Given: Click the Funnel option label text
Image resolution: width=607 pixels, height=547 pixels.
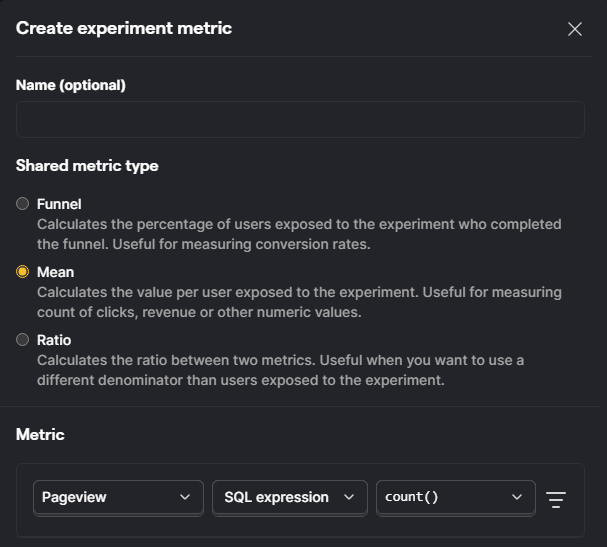Looking at the screenshot, I should 59,204.
